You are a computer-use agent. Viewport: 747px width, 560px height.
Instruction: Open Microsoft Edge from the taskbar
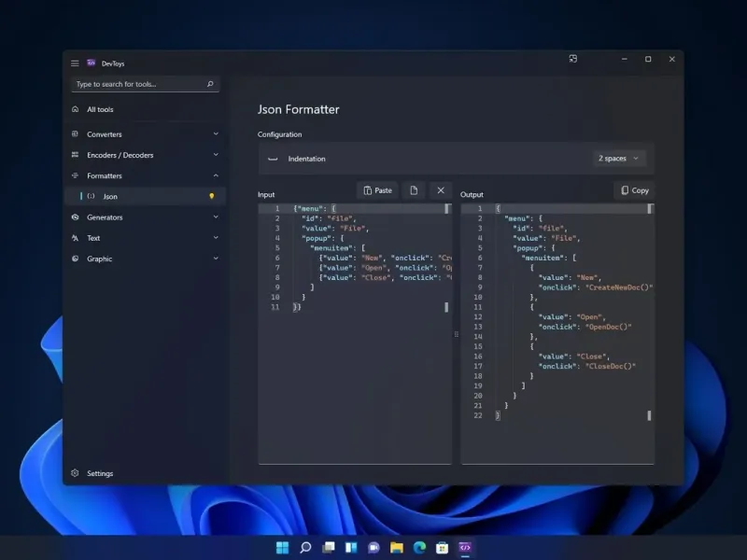419,548
